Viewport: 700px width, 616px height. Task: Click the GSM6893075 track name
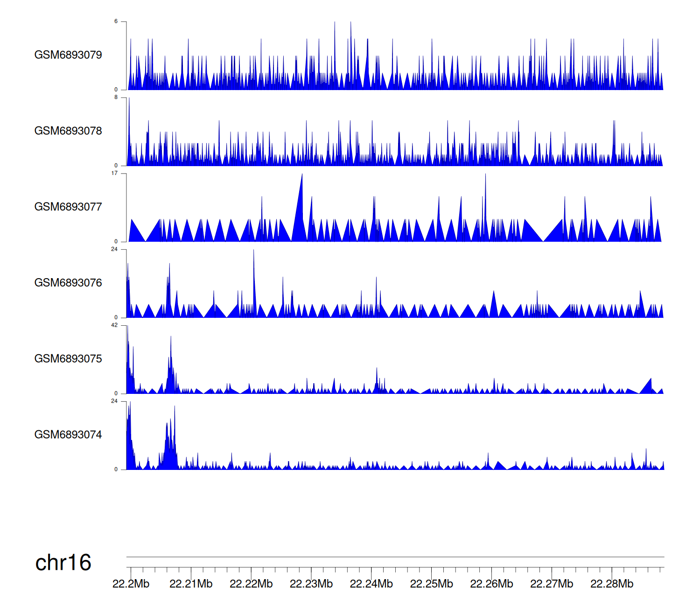(x=68, y=359)
